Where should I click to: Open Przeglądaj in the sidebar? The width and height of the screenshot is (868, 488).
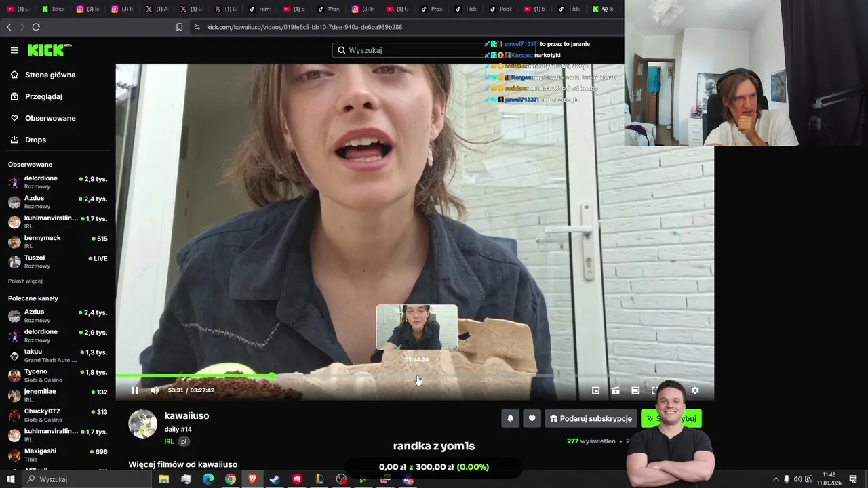pos(43,96)
